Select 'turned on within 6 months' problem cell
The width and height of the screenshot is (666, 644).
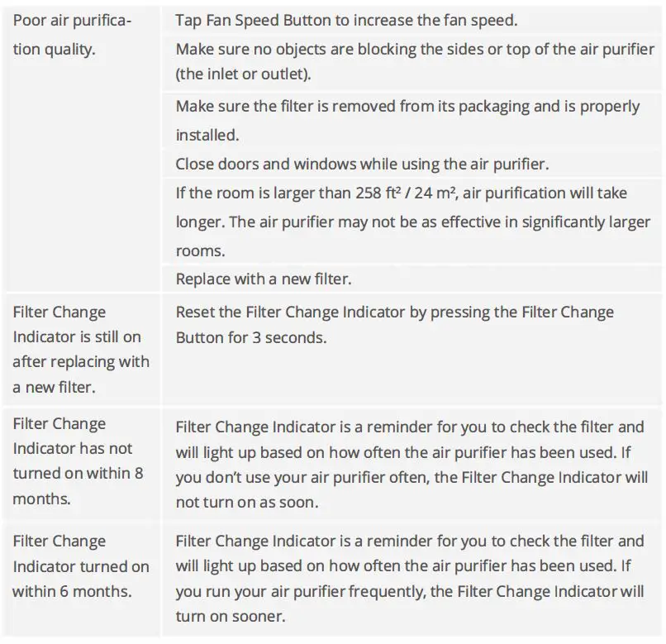click(80, 566)
